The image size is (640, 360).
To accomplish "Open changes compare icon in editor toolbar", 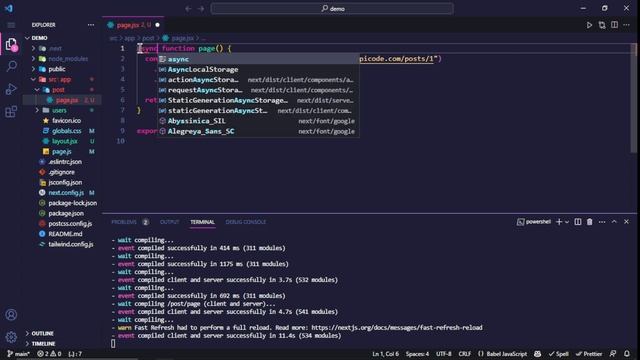I will pos(602,25).
